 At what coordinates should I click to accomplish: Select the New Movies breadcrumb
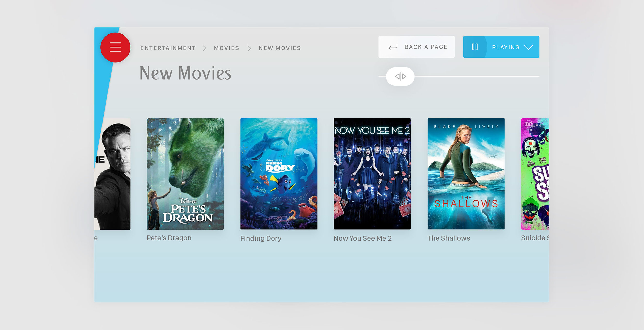280,48
